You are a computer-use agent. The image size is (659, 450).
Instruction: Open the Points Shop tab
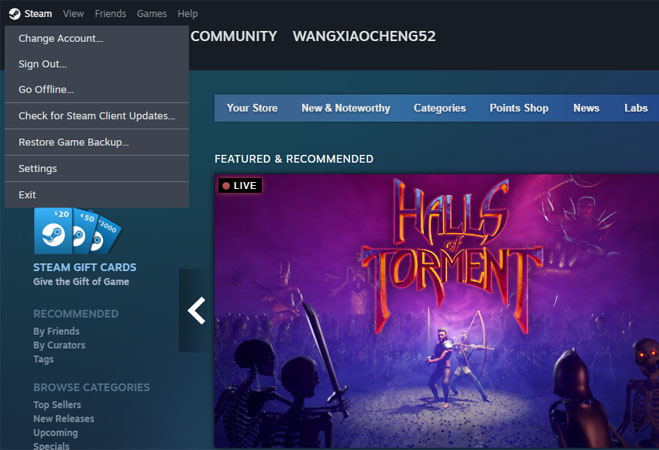(519, 108)
